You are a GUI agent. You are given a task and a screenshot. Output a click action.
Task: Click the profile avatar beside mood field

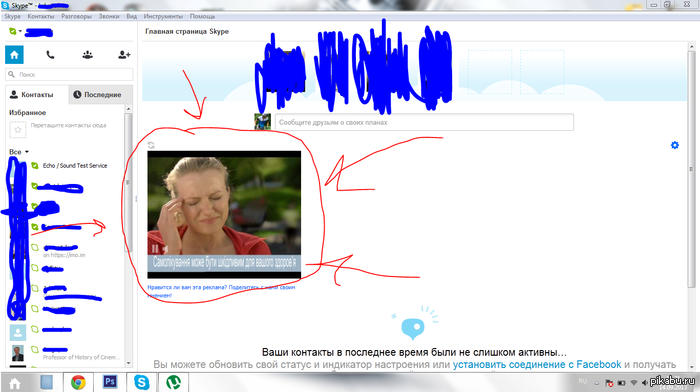point(262,122)
